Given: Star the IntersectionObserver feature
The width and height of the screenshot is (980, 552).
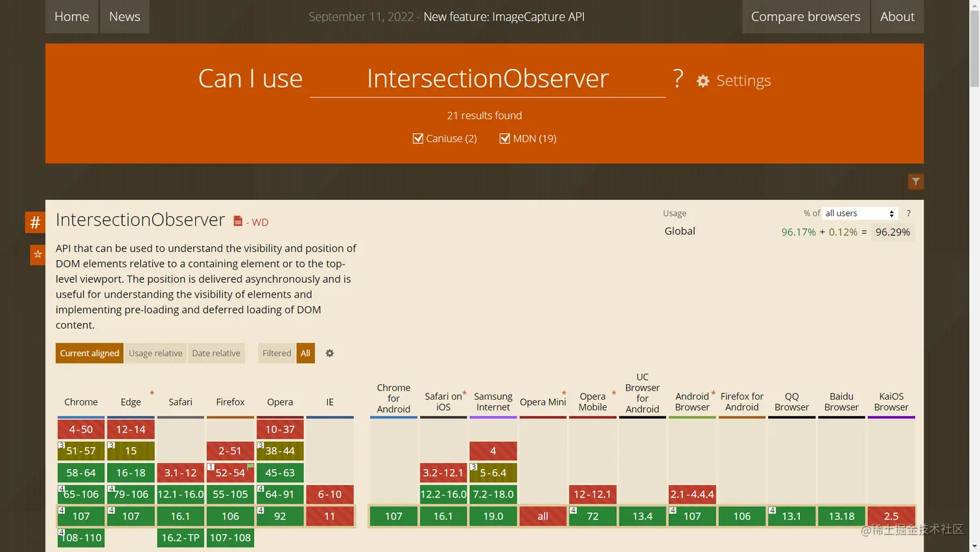Looking at the screenshot, I should point(38,254).
